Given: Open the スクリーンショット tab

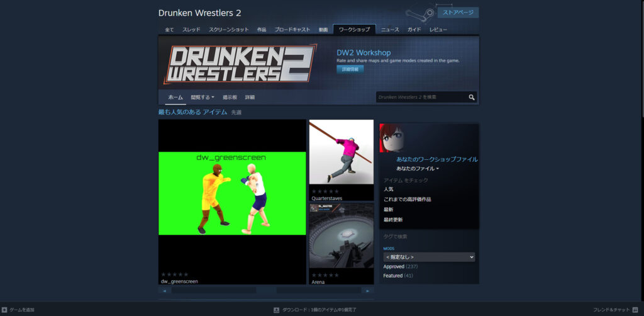Looking at the screenshot, I should coord(229,30).
